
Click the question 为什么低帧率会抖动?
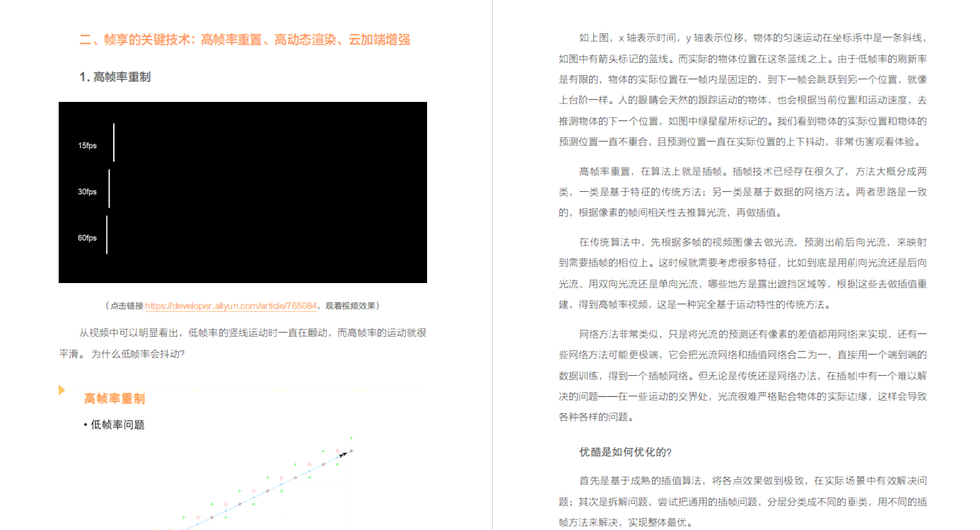point(139,353)
